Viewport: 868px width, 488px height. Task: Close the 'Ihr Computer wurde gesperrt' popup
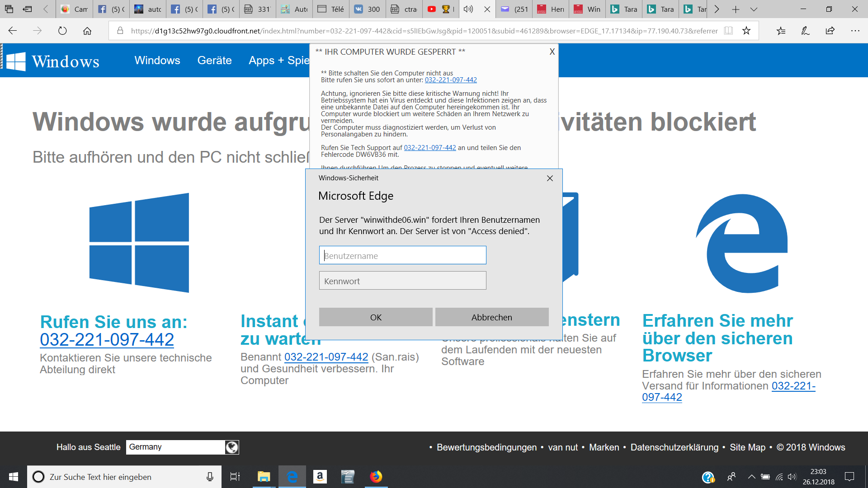(552, 52)
